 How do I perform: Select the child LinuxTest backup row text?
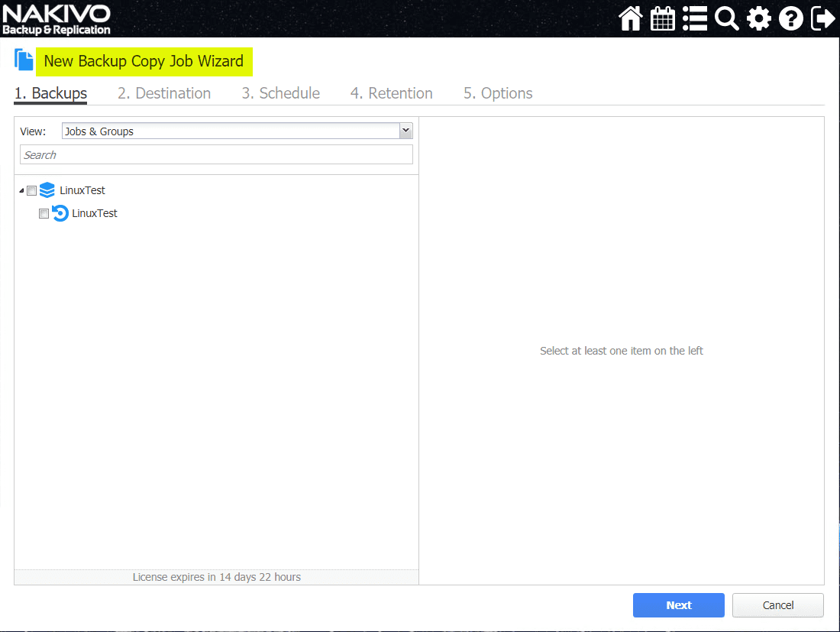[95, 213]
